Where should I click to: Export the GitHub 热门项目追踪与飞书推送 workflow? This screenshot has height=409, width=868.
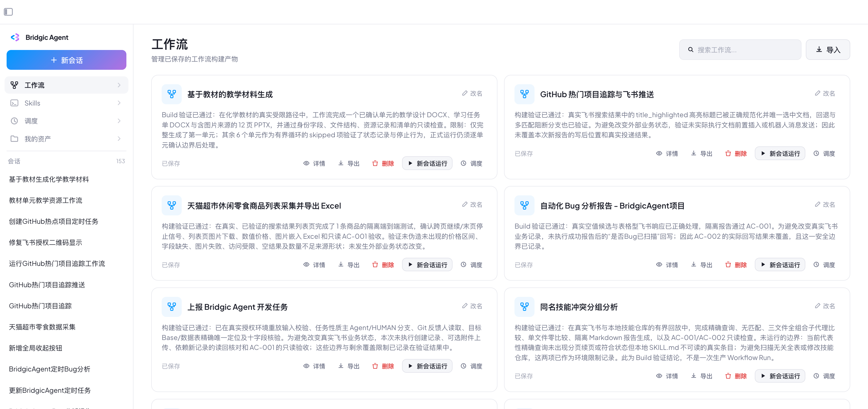click(x=702, y=154)
